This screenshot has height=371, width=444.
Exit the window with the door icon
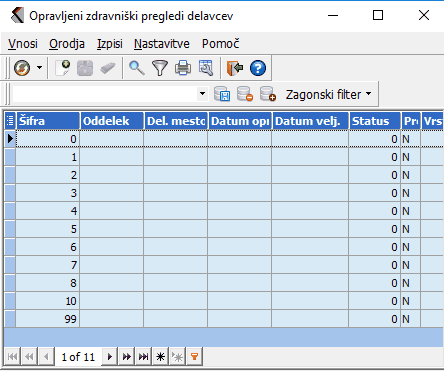(235, 68)
